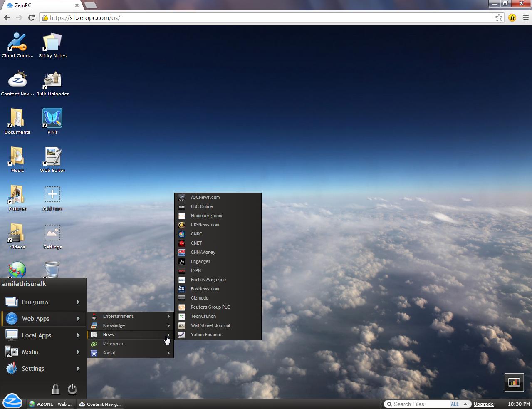Screen dimensions: 532x409
Task: Open CNBC web app
Action: click(x=218, y=234)
